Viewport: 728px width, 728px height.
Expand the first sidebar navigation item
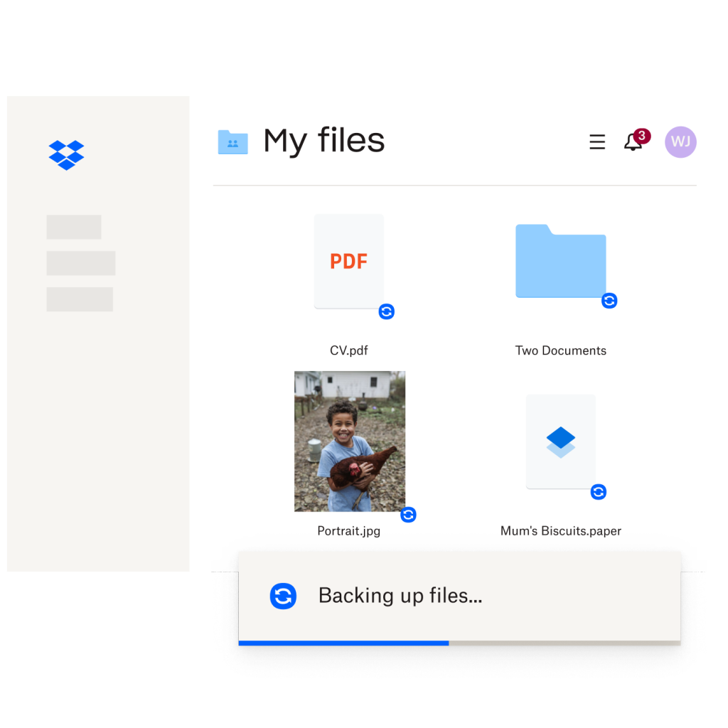[x=74, y=227]
